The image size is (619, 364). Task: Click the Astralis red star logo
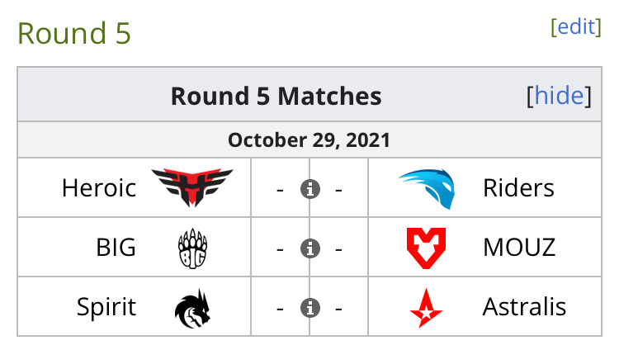point(427,308)
